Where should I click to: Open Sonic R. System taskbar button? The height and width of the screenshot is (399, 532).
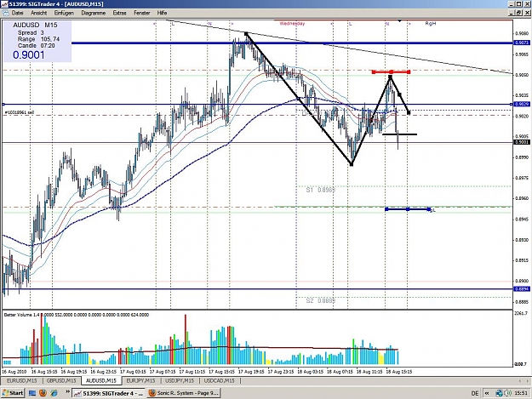click(x=184, y=393)
